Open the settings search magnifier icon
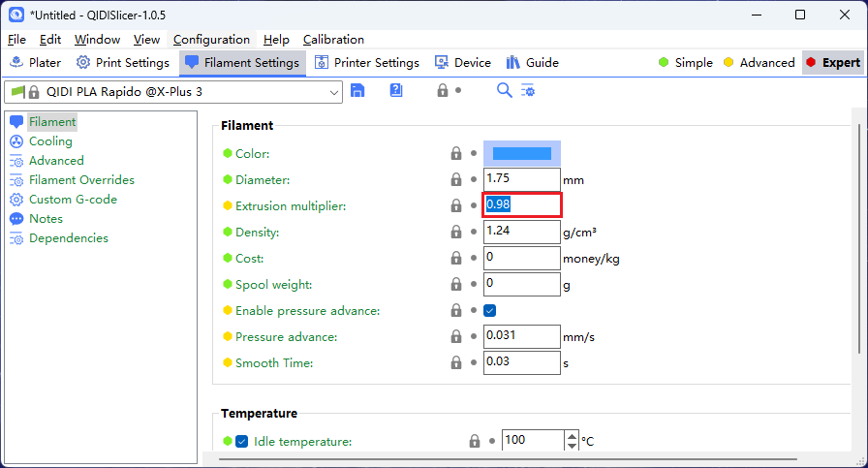This screenshot has width=868, height=468. pos(504,90)
